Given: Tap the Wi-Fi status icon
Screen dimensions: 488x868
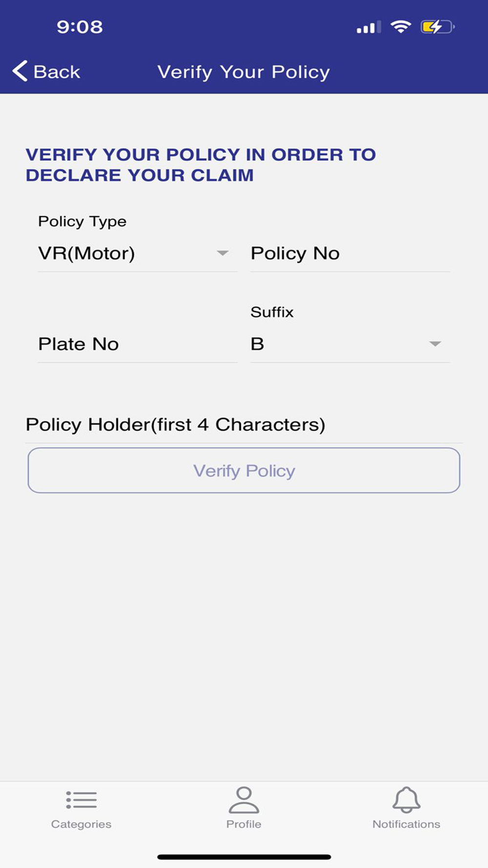Looking at the screenshot, I should (x=401, y=26).
